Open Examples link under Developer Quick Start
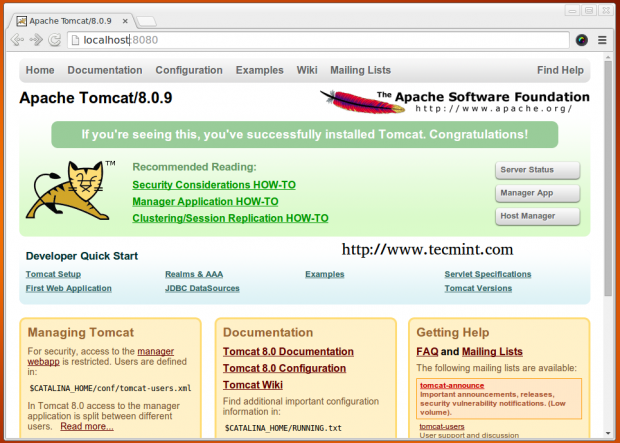The image size is (620, 443). point(325,274)
